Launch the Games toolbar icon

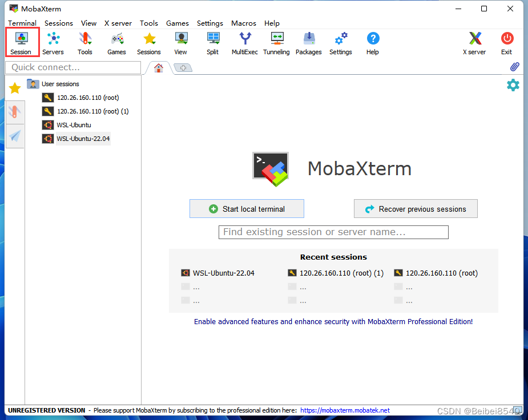pyautogui.click(x=116, y=42)
